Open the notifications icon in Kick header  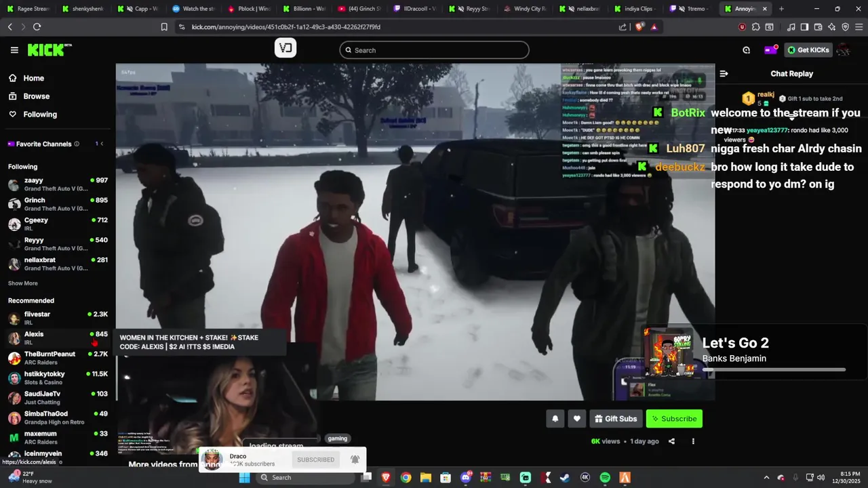(747, 50)
